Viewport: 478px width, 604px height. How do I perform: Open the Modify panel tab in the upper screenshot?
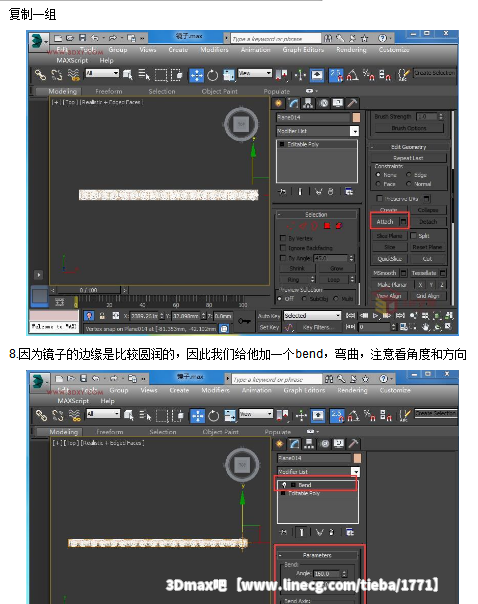293,103
